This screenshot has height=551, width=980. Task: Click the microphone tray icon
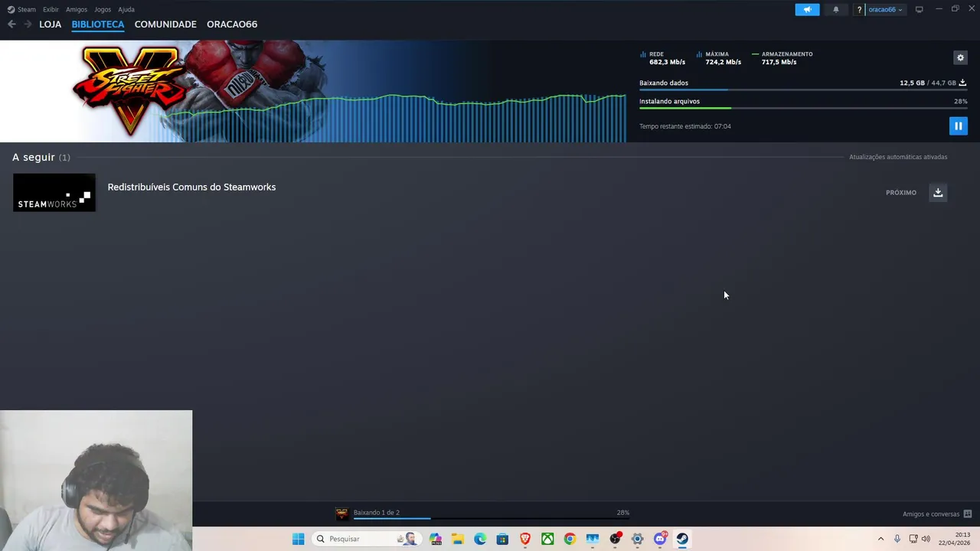pos(897,539)
